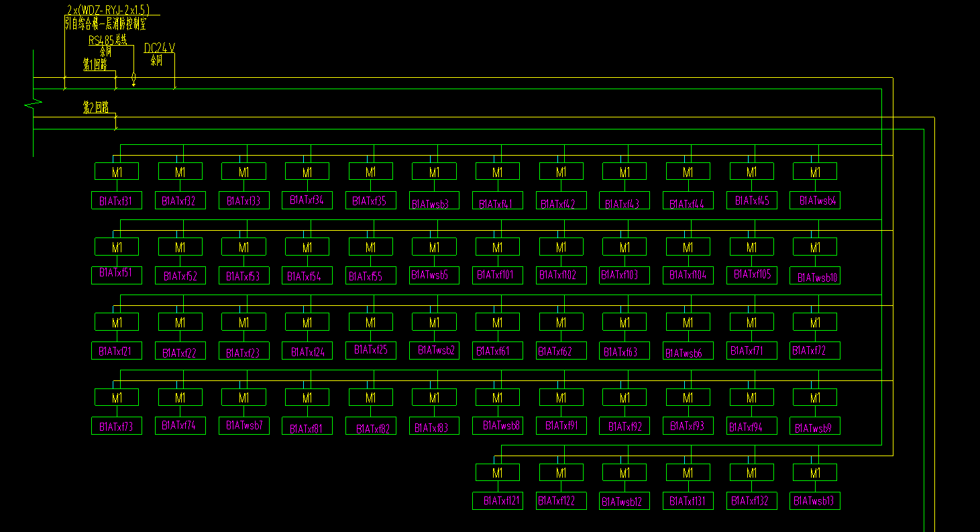This screenshot has height=532, width=980.
Task: Click the M1 module box above B1ATxf31
Action: [117, 171]
